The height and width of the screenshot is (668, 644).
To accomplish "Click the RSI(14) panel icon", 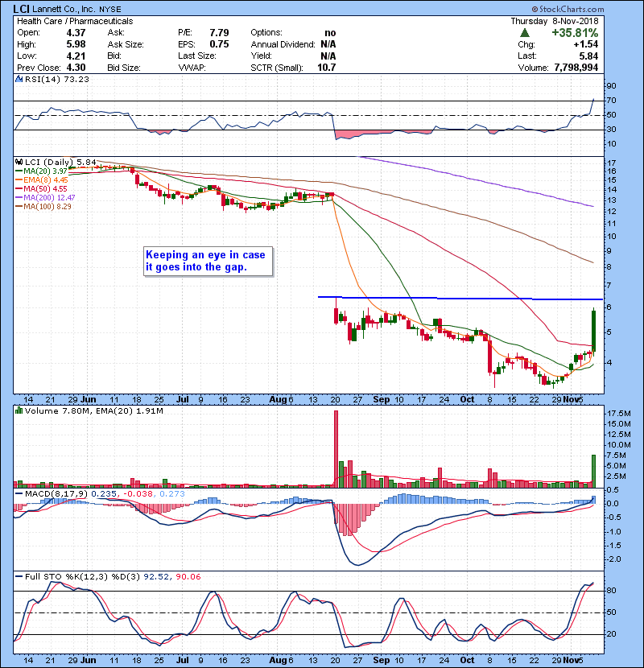I will pyautogui.click(x=19, y=79).
